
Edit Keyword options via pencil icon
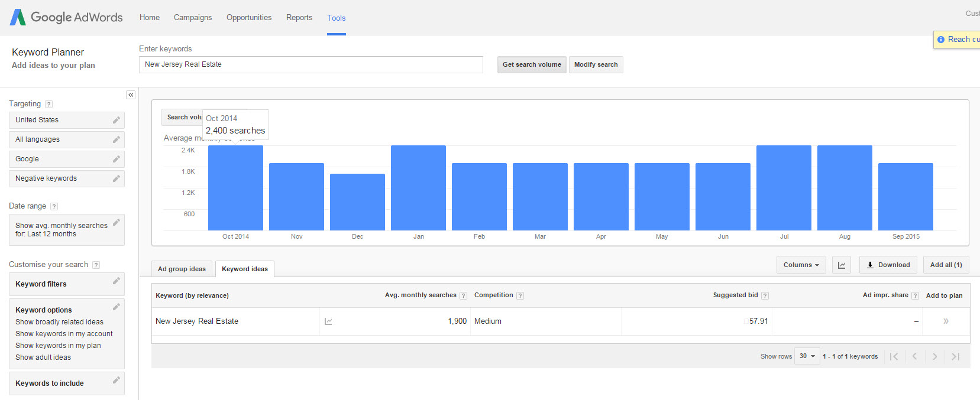coord(117,307)
